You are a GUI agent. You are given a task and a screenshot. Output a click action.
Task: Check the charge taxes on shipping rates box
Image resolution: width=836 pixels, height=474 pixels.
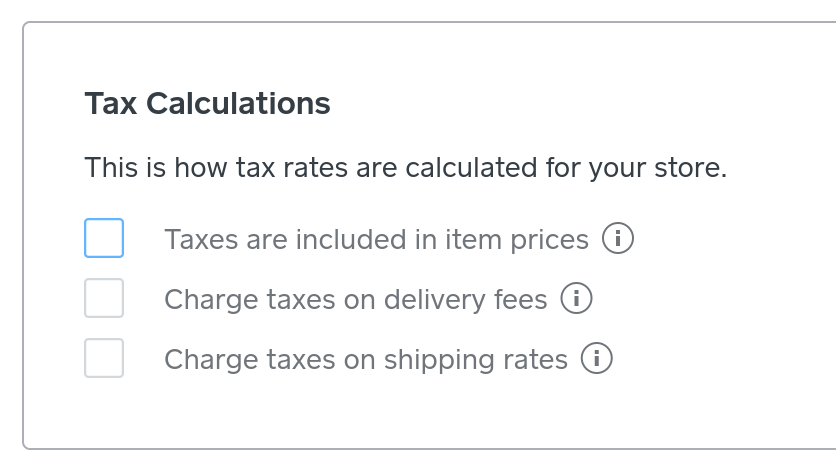104,358
